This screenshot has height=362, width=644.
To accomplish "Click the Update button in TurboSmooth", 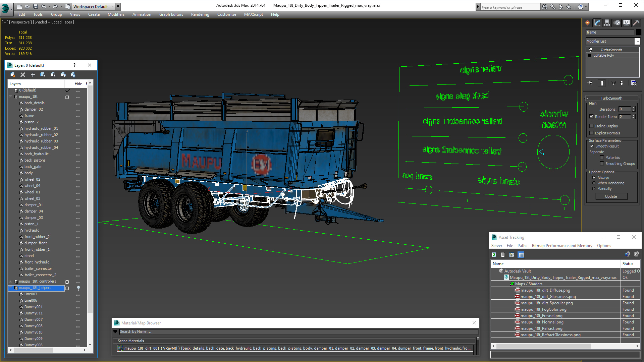I will [611, 196].
